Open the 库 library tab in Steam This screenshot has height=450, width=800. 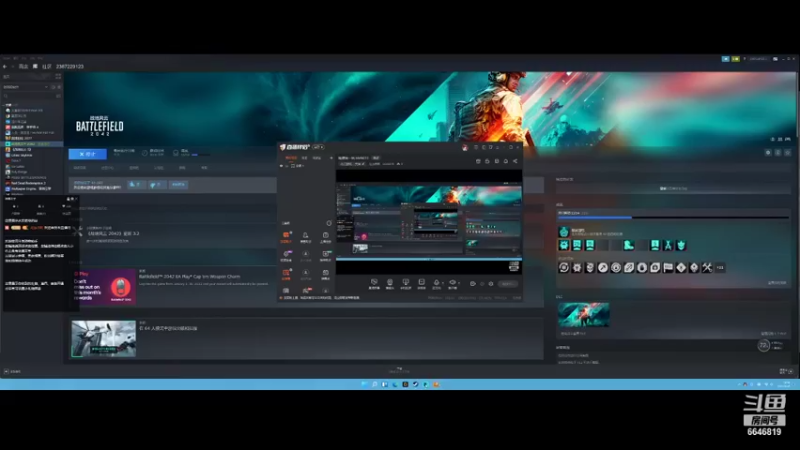point(35,66)
